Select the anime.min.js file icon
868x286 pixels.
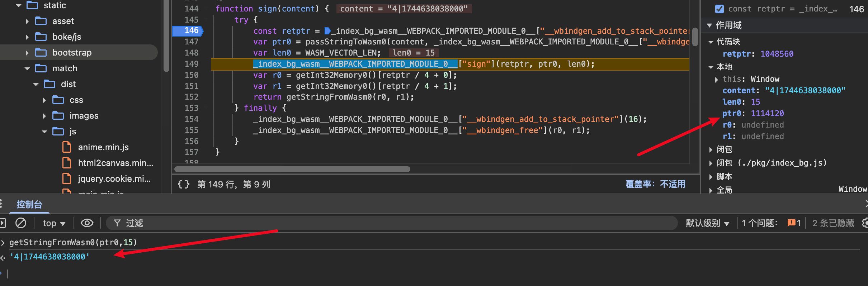pos(67,147)
